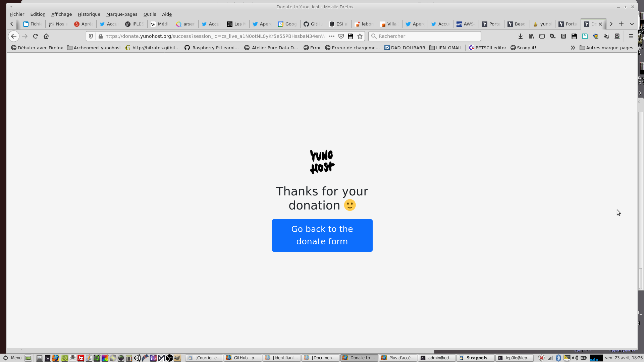Open the downloads arrow icon
Image resolution: width=644 pixels, height=362 pixels.
point(520,36)
